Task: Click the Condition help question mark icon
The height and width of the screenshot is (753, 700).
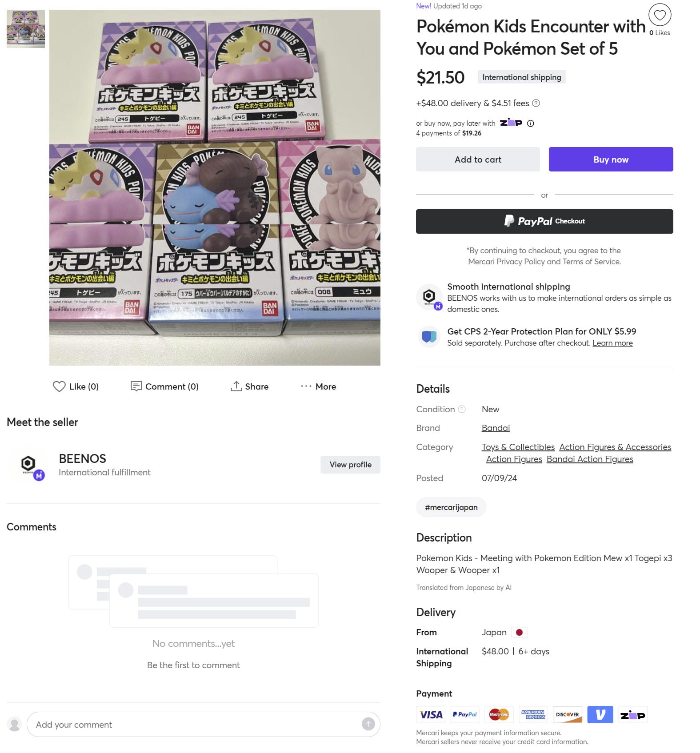Action: pos(462,409)
